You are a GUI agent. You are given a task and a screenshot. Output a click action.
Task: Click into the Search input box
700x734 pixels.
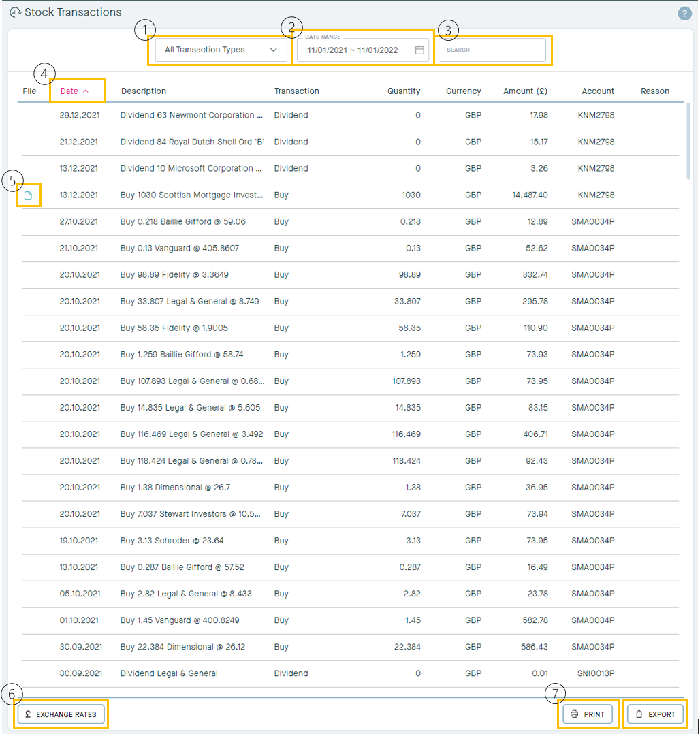tap(492, 50)
